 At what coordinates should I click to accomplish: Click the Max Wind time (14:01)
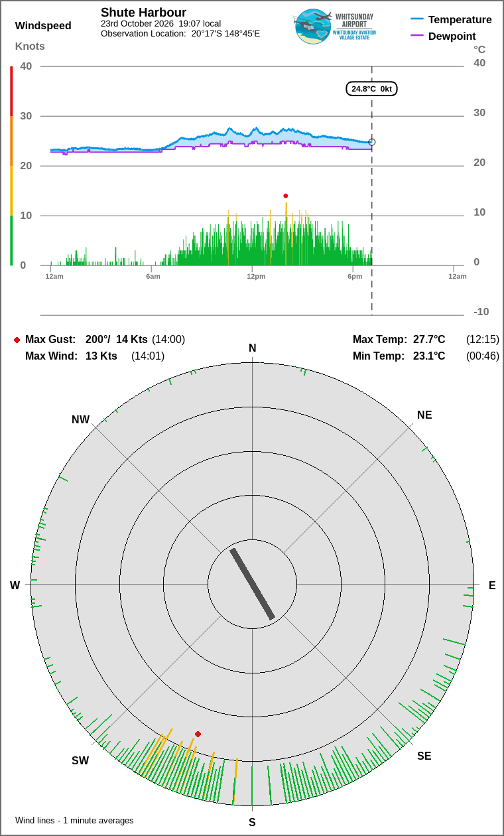point(148,356)
